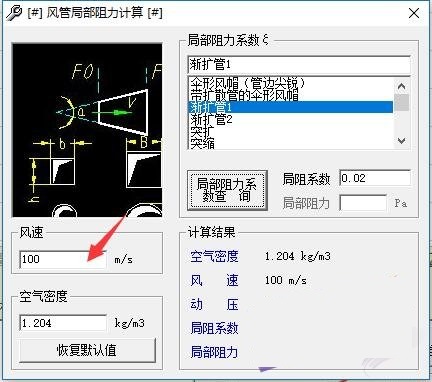Select 伞形风帽（管边尖锐） in the list
The width and height of the screenshot is (432, 382).
[x=247, y=83]
